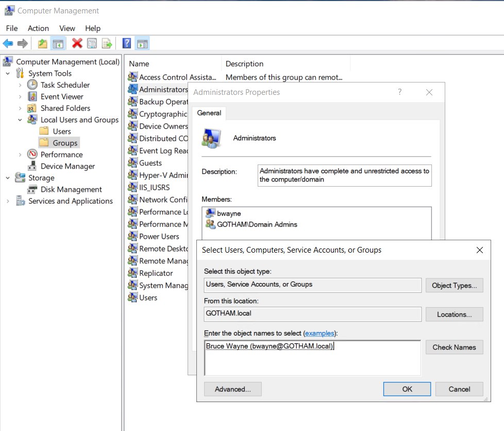Open the Action menu
This screenshot has height=431, width=504.
coord(38,28)
